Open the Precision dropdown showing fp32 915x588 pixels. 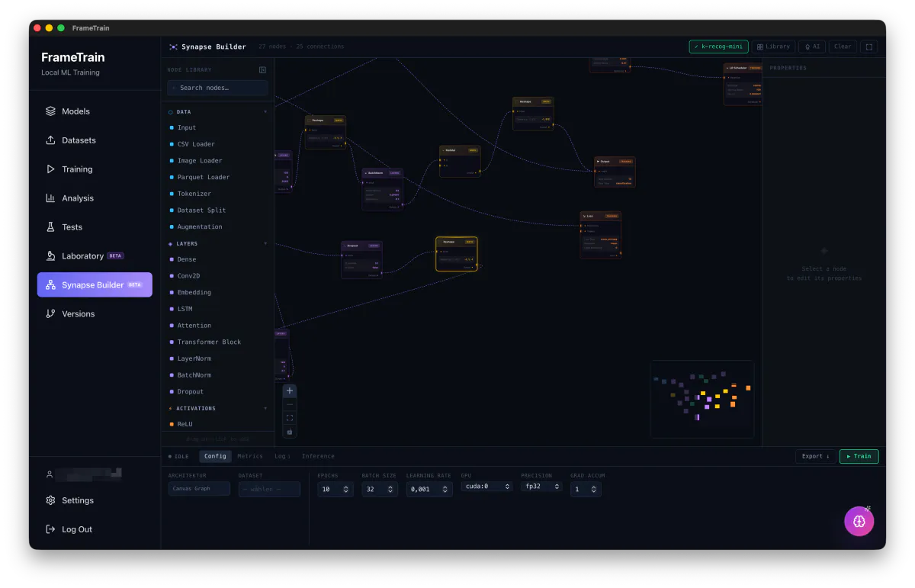541,486
